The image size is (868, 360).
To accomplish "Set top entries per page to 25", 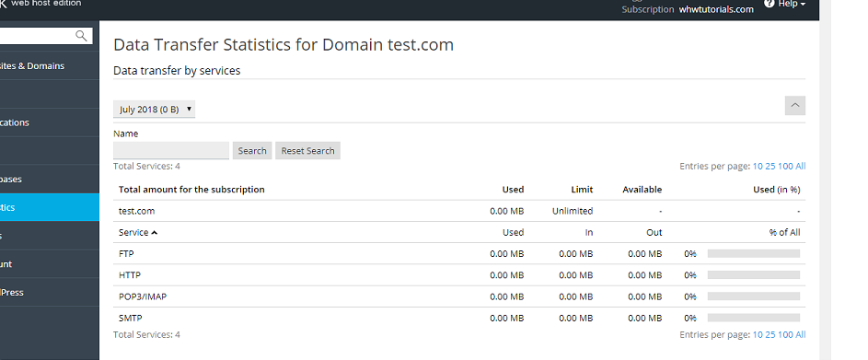I will coord(770,166).
